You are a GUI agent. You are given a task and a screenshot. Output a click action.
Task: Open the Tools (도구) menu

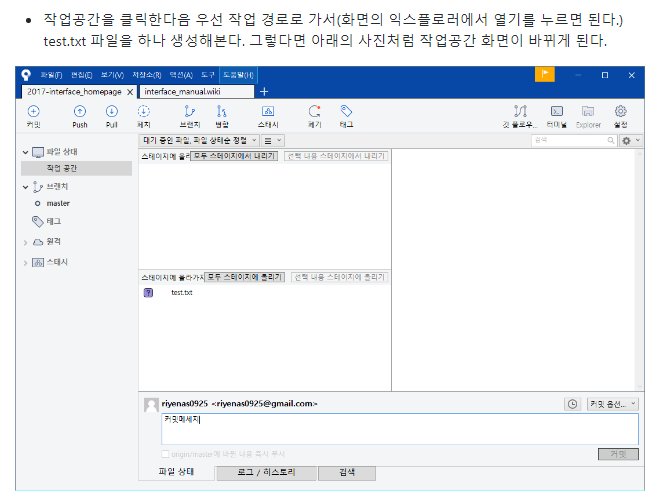coord(207,75)
